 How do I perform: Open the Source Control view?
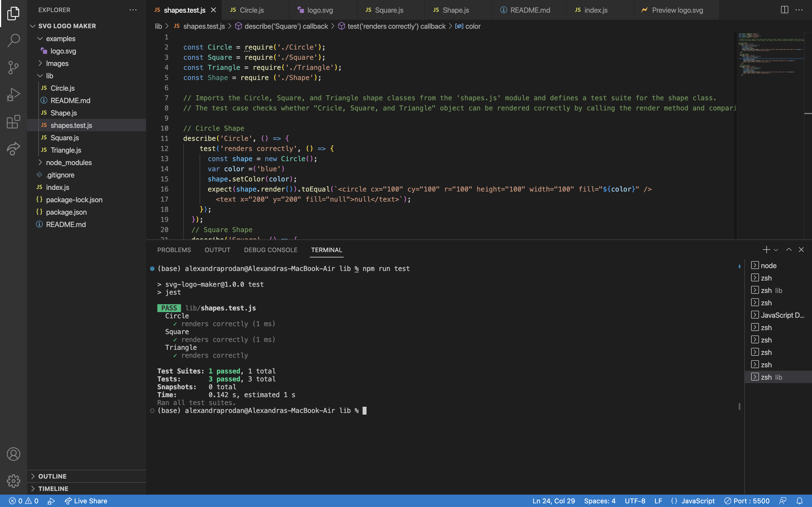(x=13, y=67)
